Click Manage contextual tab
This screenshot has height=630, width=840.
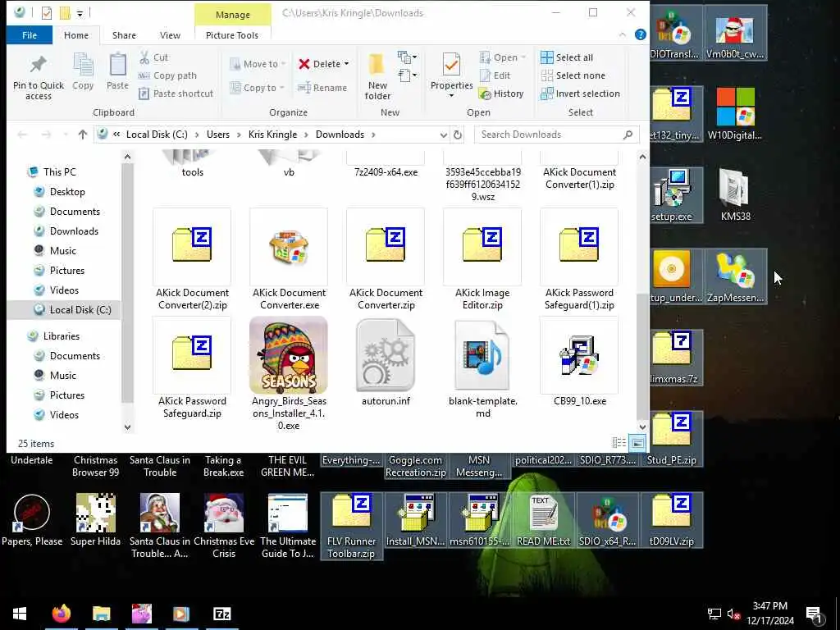coord(232,15)
